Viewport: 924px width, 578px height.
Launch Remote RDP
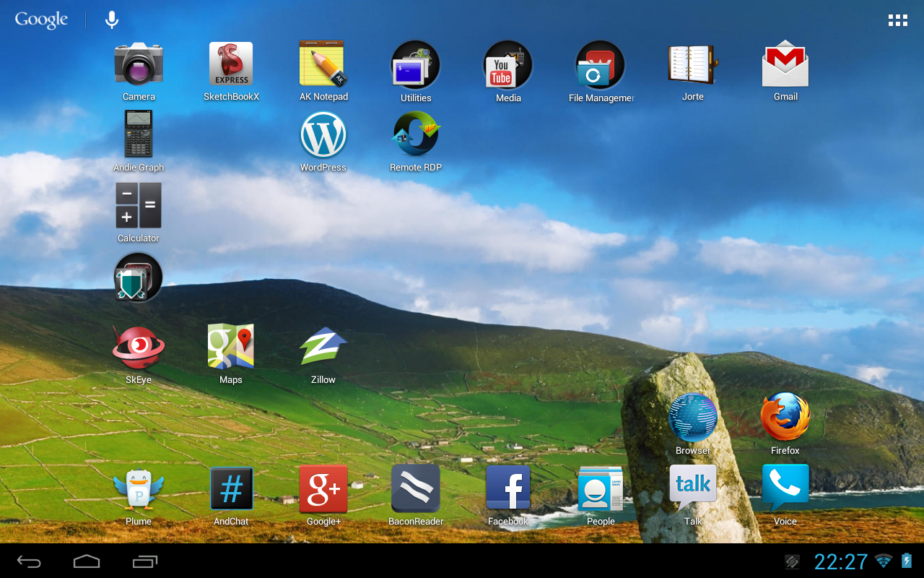(416, 141)
